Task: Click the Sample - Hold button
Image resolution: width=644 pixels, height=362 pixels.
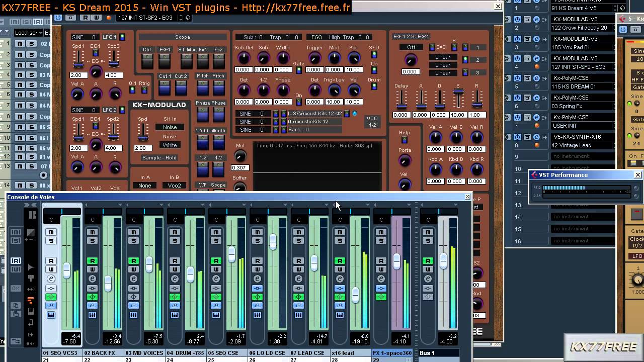Action: coord(159,158)
